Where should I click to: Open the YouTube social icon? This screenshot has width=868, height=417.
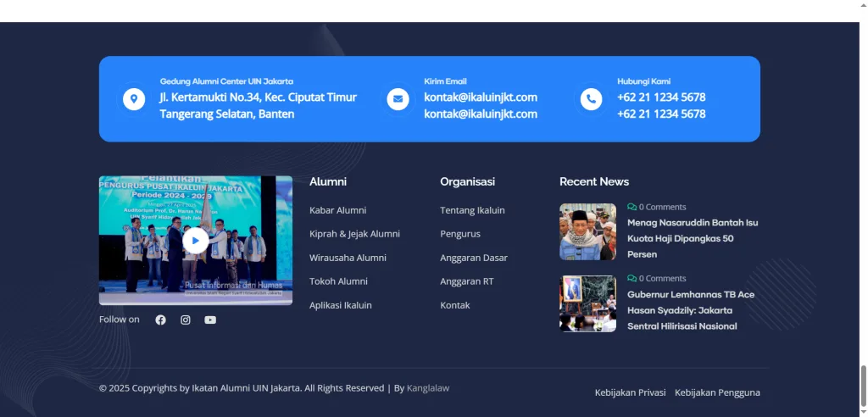click(210, 320)
